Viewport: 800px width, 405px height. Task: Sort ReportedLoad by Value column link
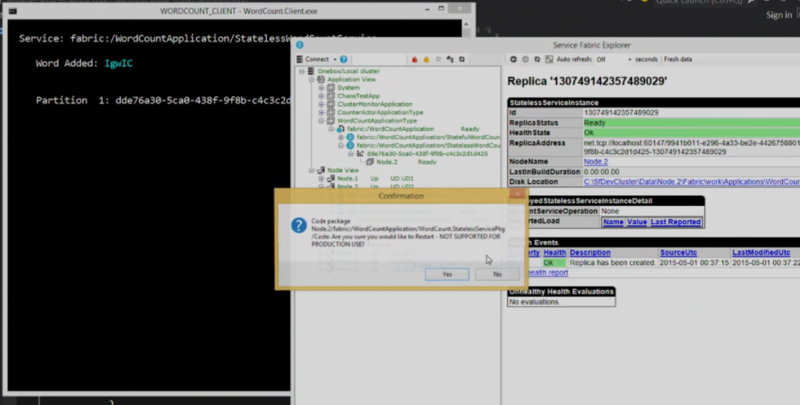tap(637, 222)
